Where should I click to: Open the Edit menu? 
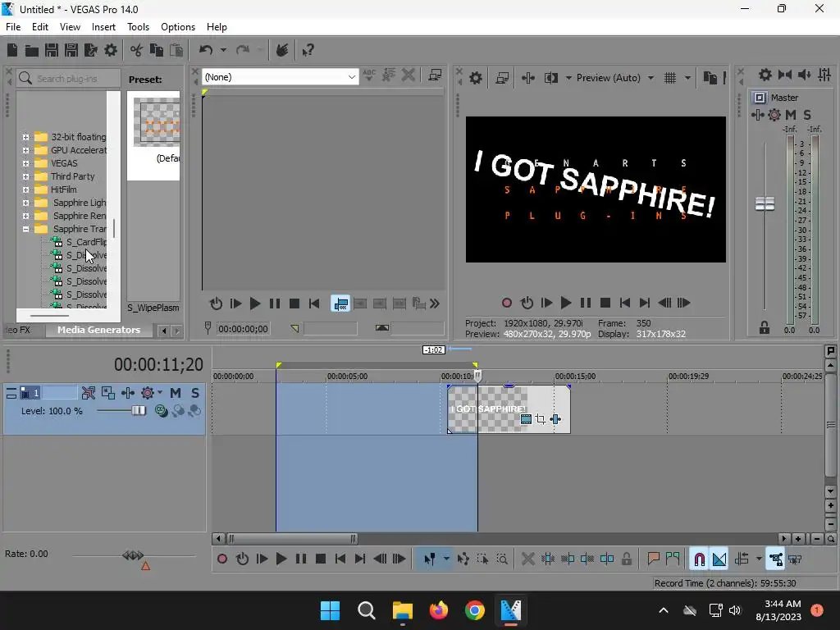pyautogui.click(x=40, y=27)
